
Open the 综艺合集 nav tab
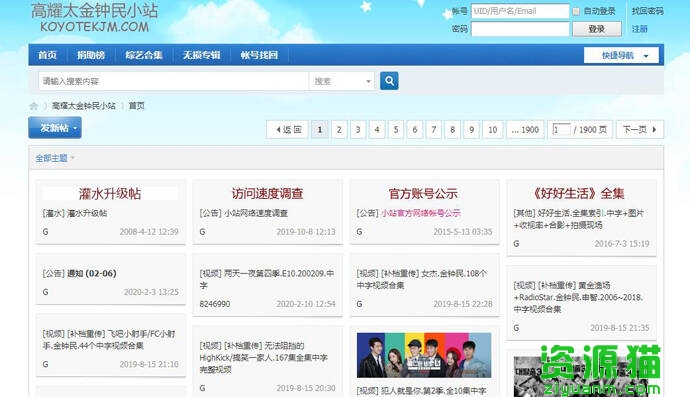[144, 55]
